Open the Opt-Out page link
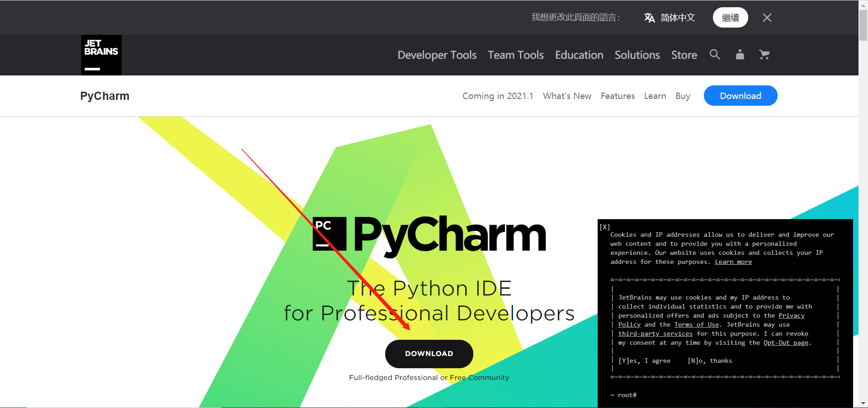 pyautogui.click(x=786, y=343)
